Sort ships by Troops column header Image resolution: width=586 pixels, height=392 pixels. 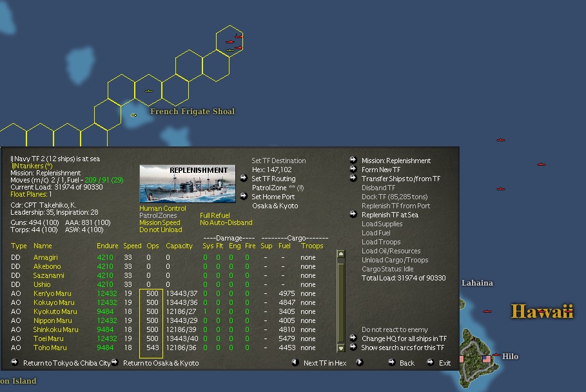[x=312, y=246]
